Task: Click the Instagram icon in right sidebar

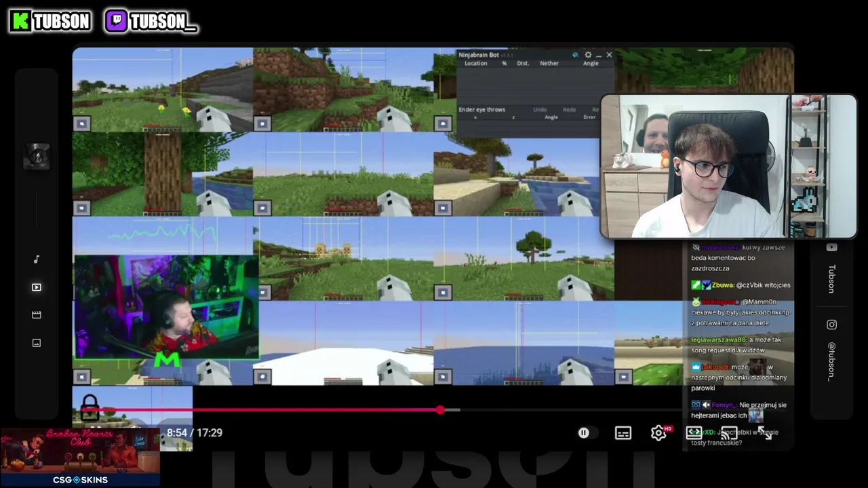Action: tap(831, 325)
